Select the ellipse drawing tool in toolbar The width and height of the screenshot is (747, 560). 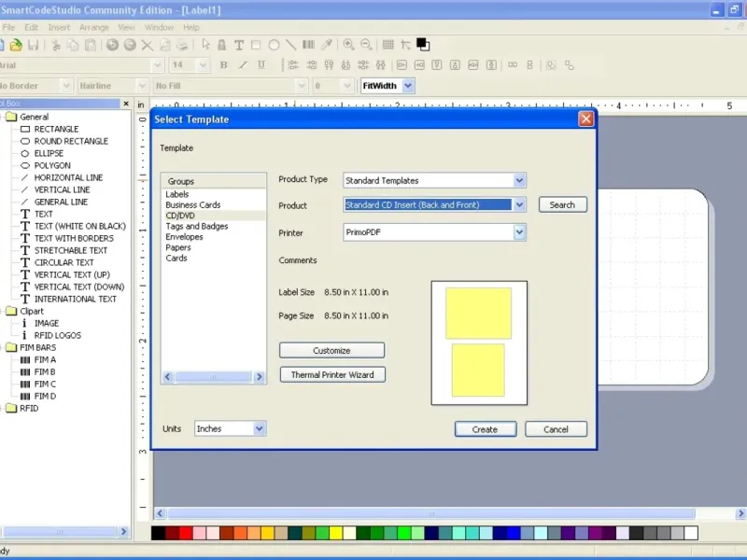[x=275, y=45]
